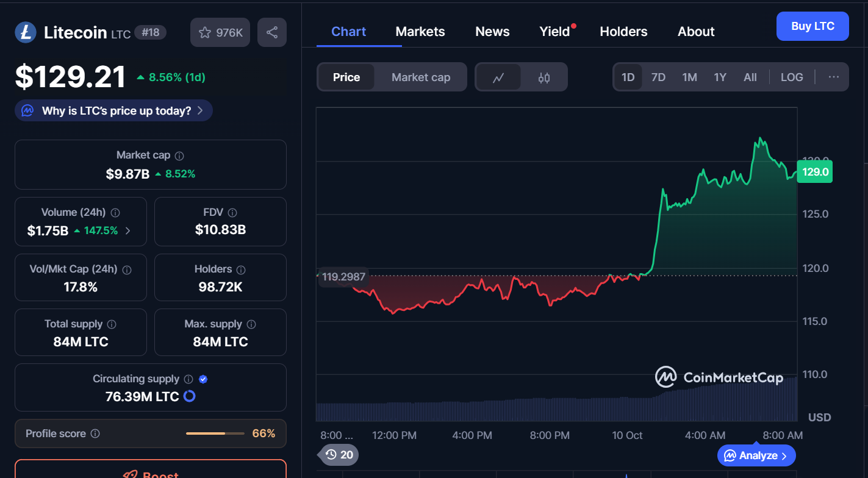Toggle the LOG scale option

[x=792, y=77]
